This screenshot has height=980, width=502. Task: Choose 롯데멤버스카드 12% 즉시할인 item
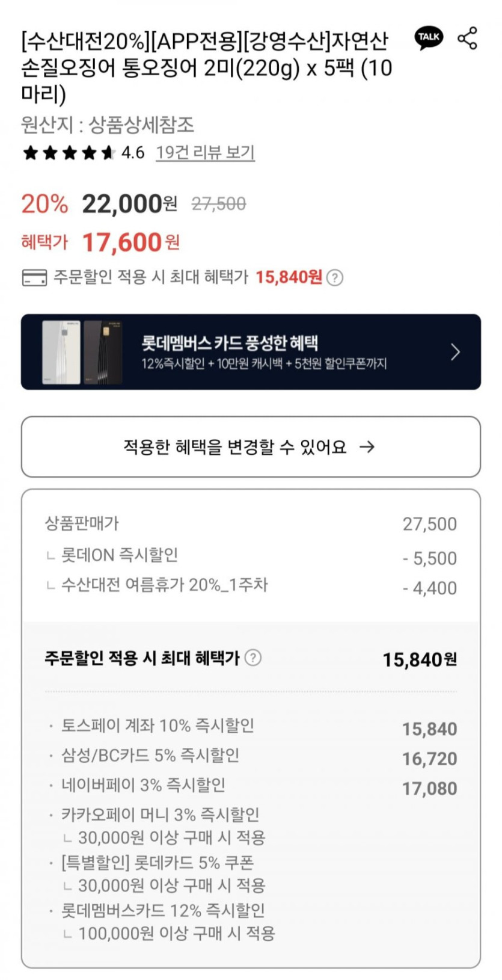click(x=163, y=910)
